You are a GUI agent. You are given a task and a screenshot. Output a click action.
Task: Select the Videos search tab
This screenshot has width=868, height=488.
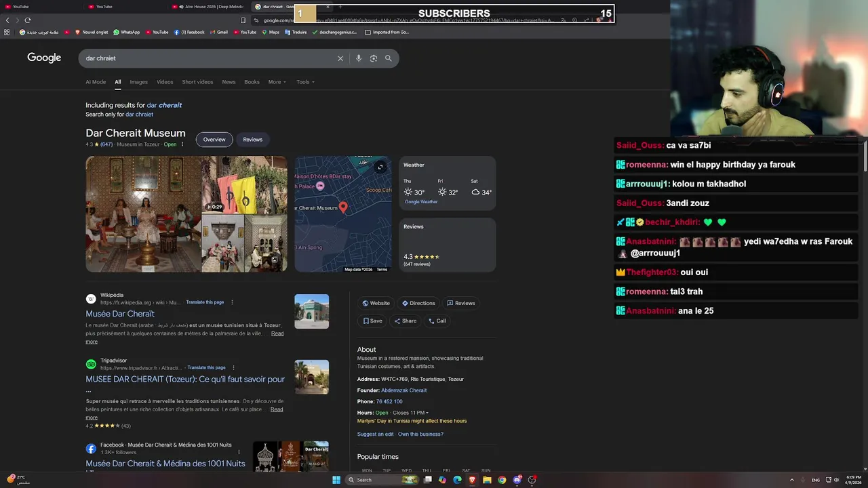pos(165,82)
